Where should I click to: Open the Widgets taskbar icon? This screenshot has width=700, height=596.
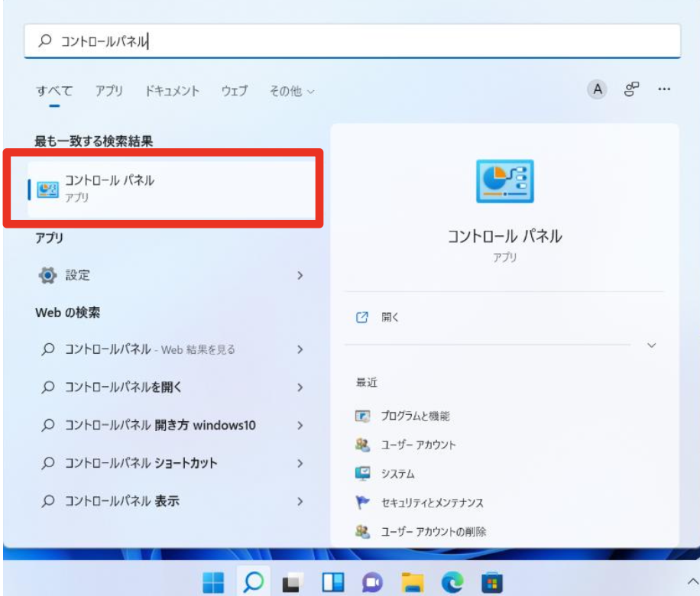(x=332, y=583)
